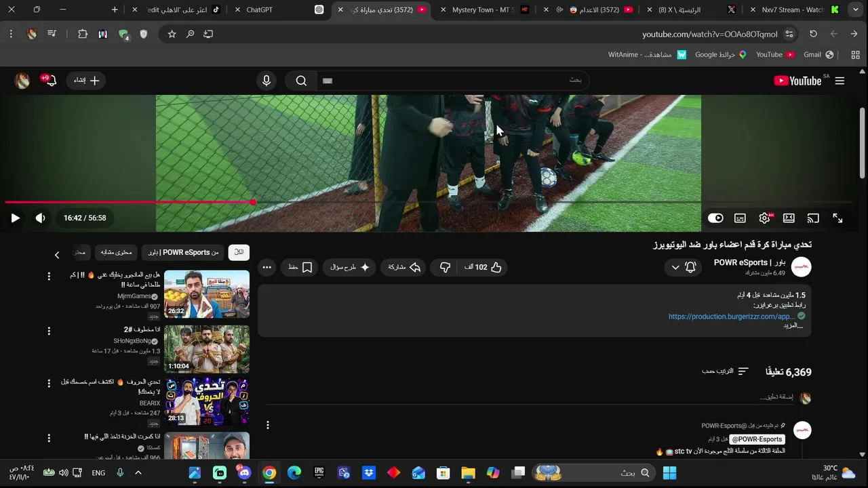This screenshot has height=488, width=868.
Task: Toggle theater mode in player
Action: (x=789, y=218)
